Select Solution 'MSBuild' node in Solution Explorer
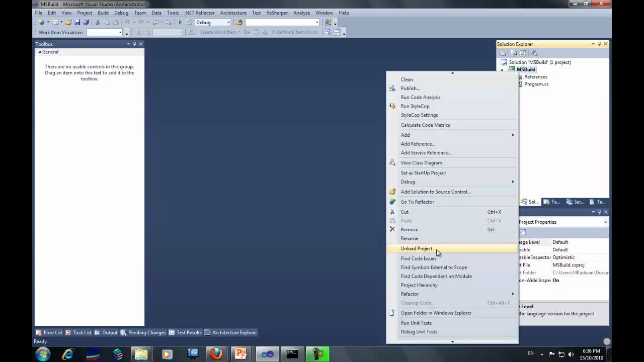Viewport: 644px width, 362px height. click(536, 62)
